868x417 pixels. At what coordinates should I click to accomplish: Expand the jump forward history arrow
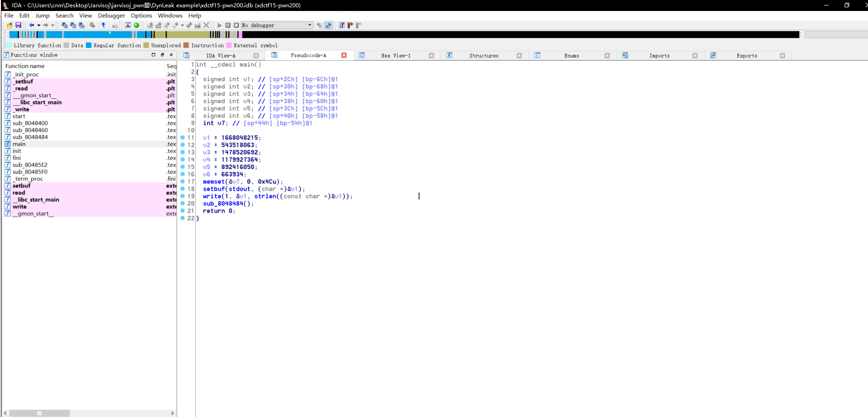[53, 25]
